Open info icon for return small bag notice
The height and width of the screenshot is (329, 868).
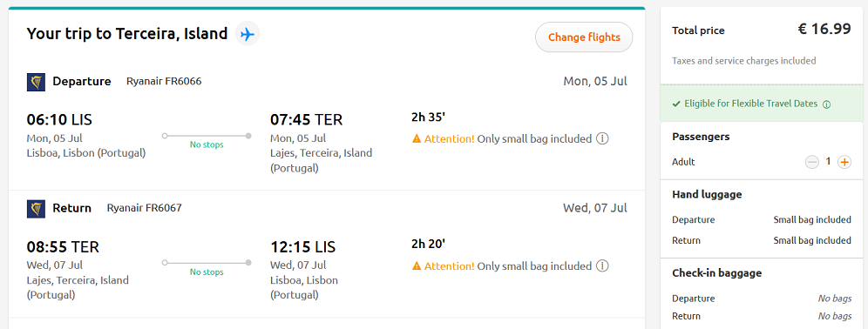[602, 266]
